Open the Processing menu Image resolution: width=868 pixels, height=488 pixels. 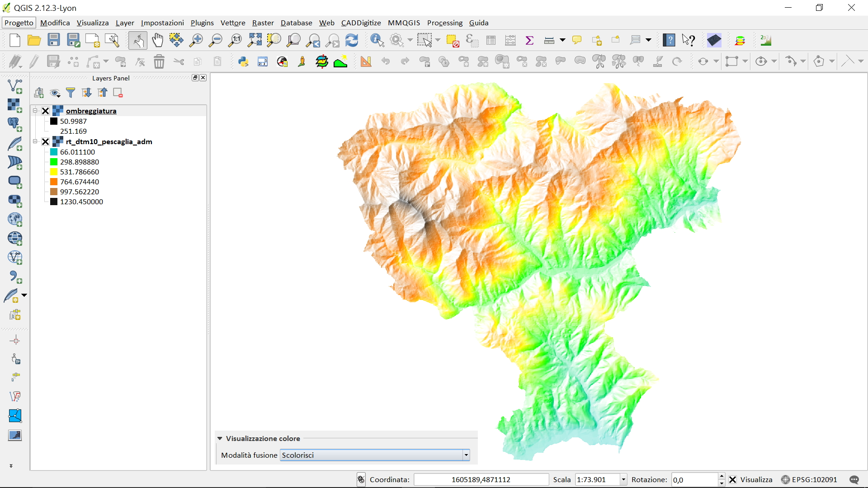click(x=444, y=23)
